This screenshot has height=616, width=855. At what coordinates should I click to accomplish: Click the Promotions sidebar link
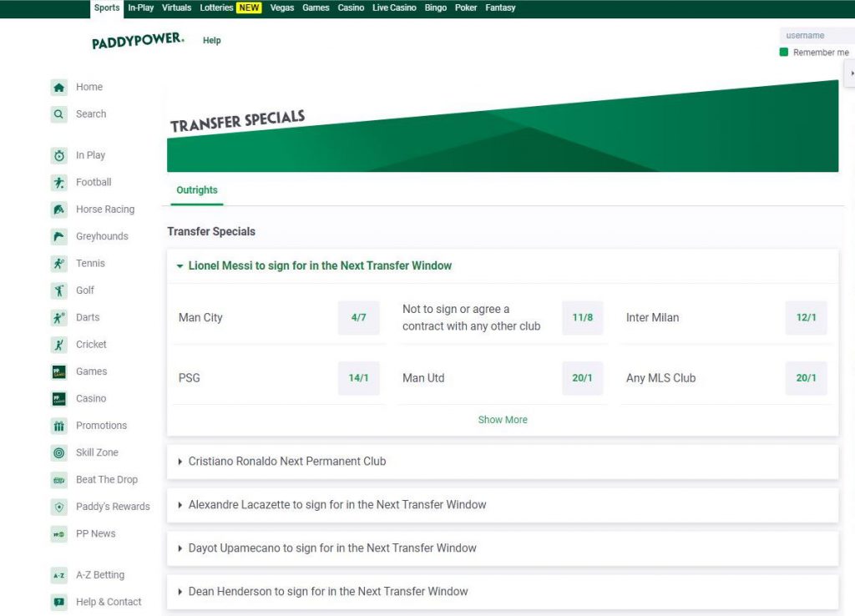coord(101,426)
